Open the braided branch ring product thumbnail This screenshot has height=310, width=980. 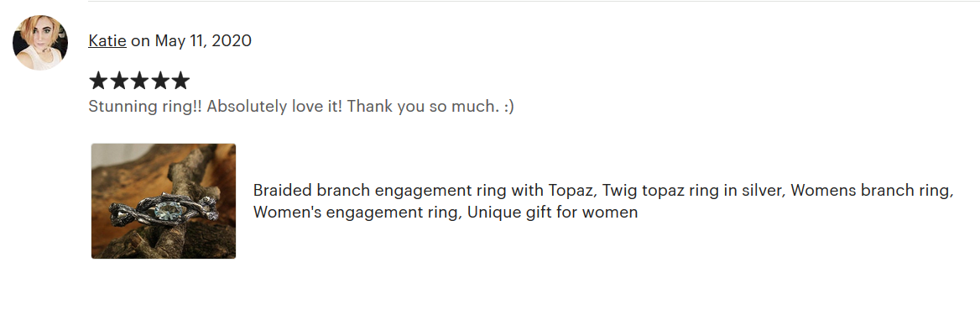(x=164, y=201)
